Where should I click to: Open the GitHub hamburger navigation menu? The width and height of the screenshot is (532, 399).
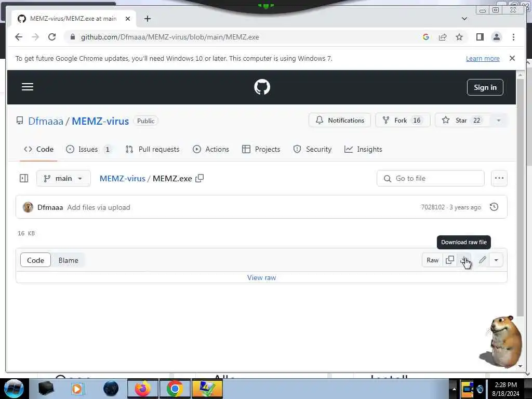coord(28,87)
